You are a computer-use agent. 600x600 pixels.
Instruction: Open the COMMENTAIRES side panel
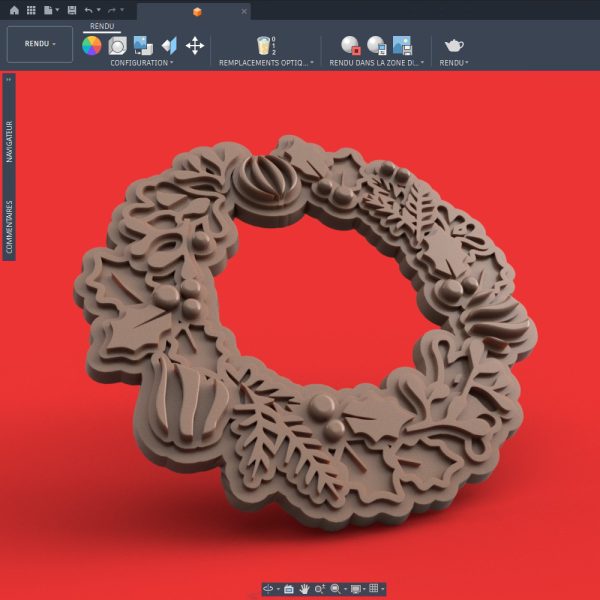coord(9,227)
